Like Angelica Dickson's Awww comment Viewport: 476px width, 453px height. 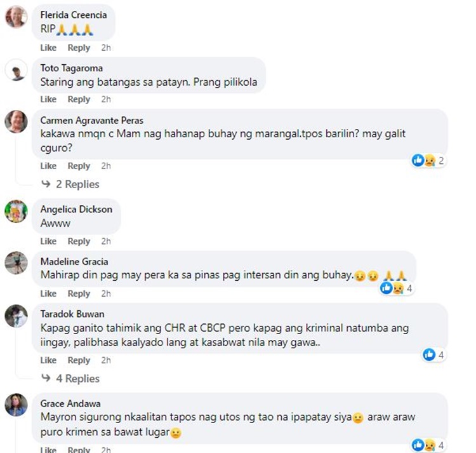pos(48,241)
